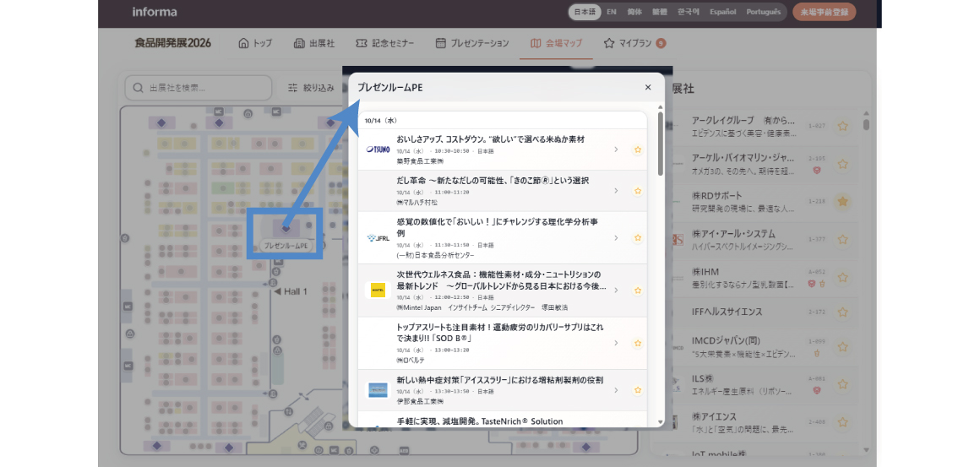Open the プレゼンテーション tab
Image resolution: width=980 pixels, height=467 pixels.
pos(472,43)
